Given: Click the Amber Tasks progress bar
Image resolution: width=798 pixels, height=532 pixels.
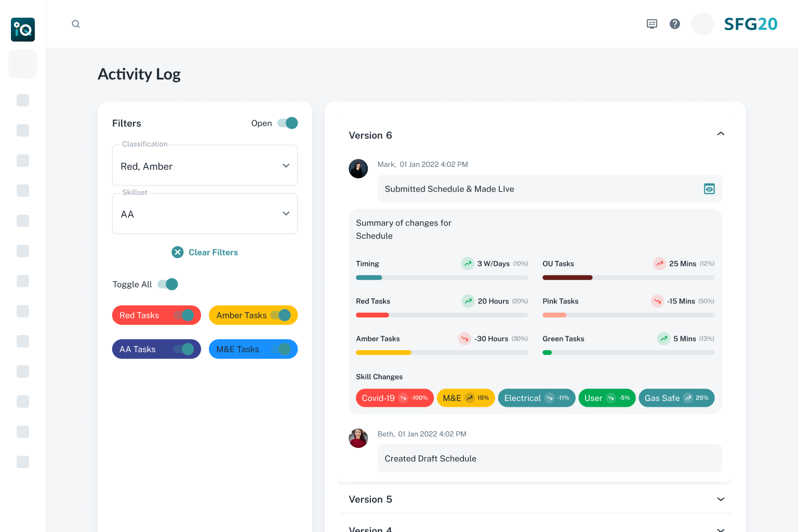Looking at the screenshot, I should tap(442, 352).
